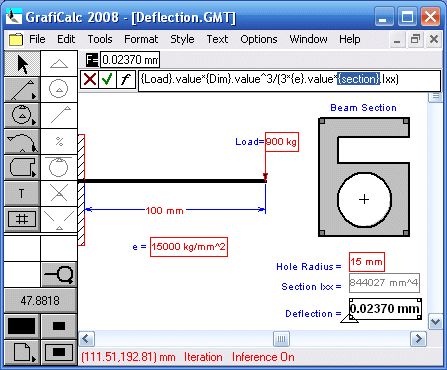
Task: Choose the circle tangent snap option
Action: coord(59,167)
